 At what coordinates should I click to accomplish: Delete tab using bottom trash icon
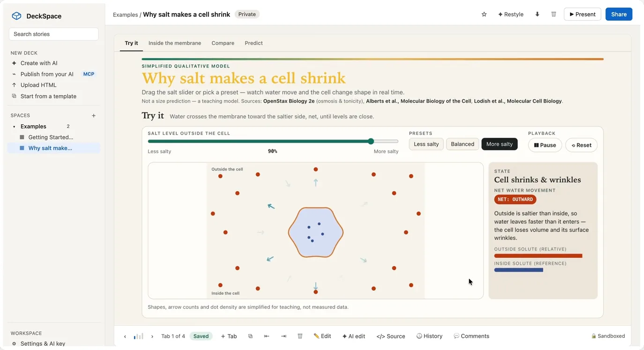coord(300,336)
